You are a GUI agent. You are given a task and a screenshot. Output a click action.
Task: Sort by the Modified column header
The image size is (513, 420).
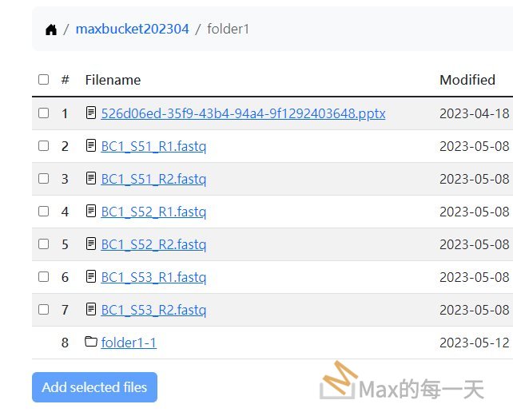[467, 80]
